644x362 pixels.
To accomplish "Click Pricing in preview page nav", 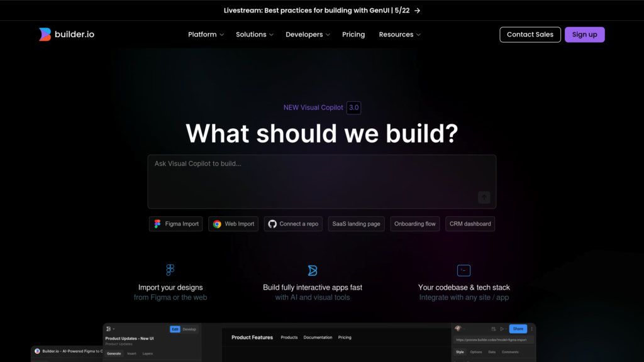I will [345, 337].
